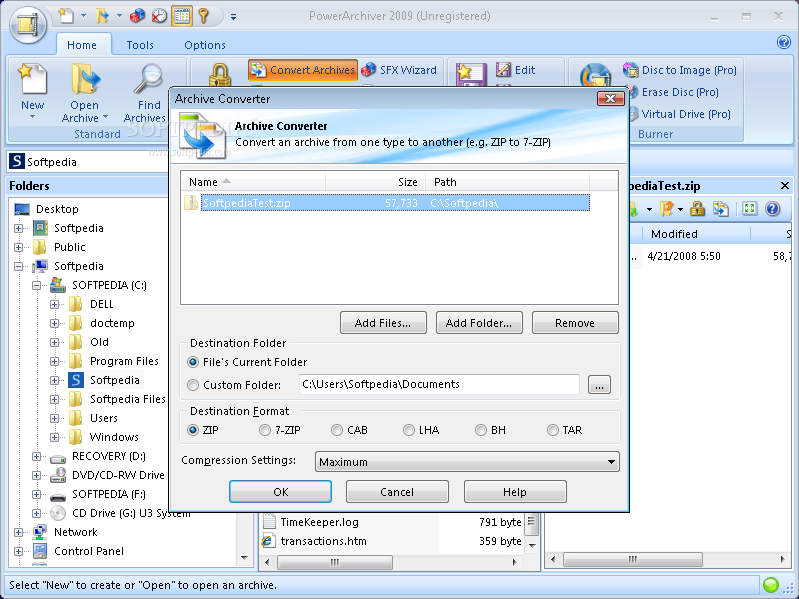This screenshot has height=599, width=799.
Task: Click the clock with red X quick access icon
Action: point(159,16)
